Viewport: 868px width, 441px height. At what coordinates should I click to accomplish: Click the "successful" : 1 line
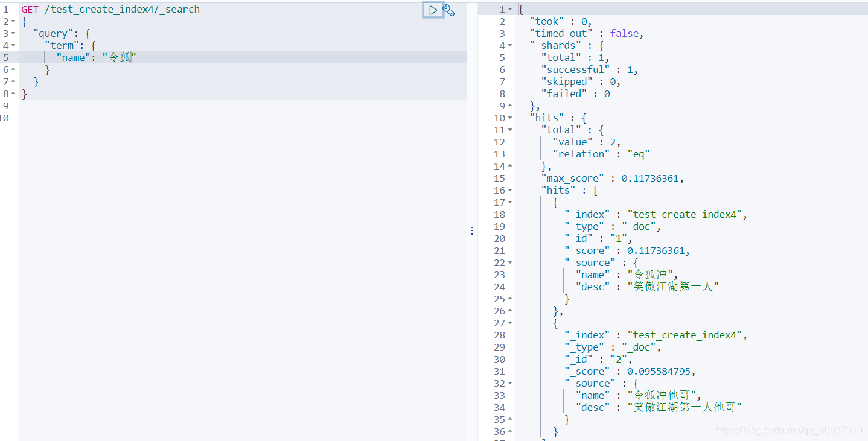590,70
